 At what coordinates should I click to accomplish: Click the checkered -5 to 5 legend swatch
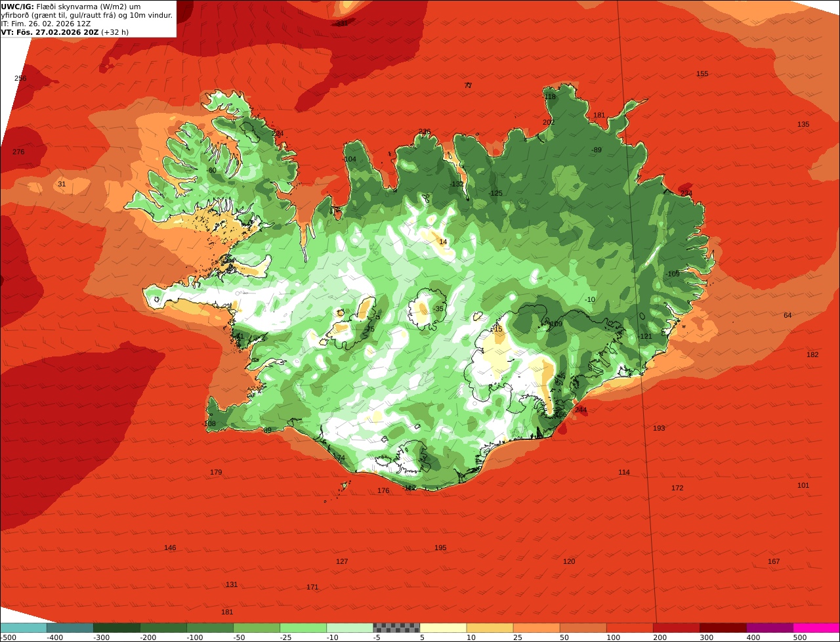click(x=396, y=628)
